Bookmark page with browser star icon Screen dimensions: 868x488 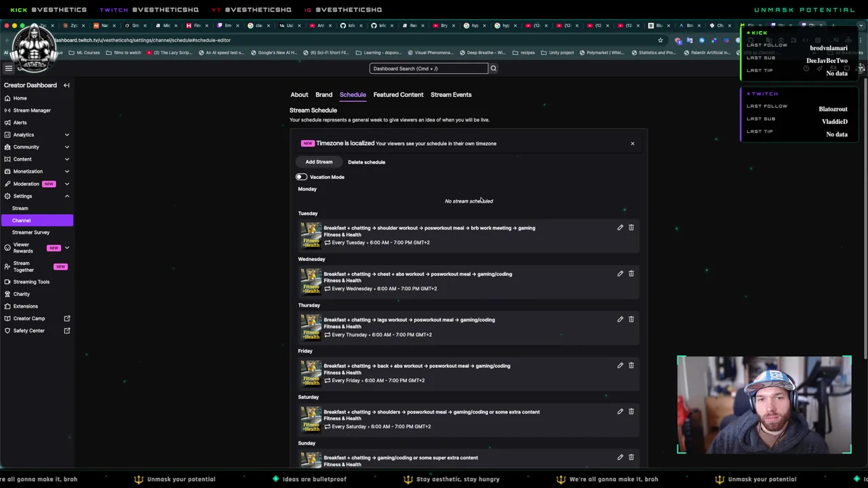click(x=660, y=40)
